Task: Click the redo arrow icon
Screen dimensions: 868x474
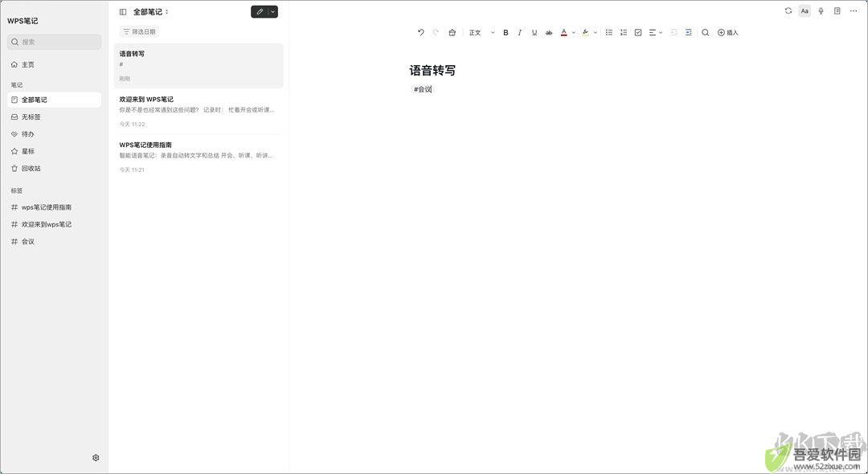Action: (x=436, y=33)
